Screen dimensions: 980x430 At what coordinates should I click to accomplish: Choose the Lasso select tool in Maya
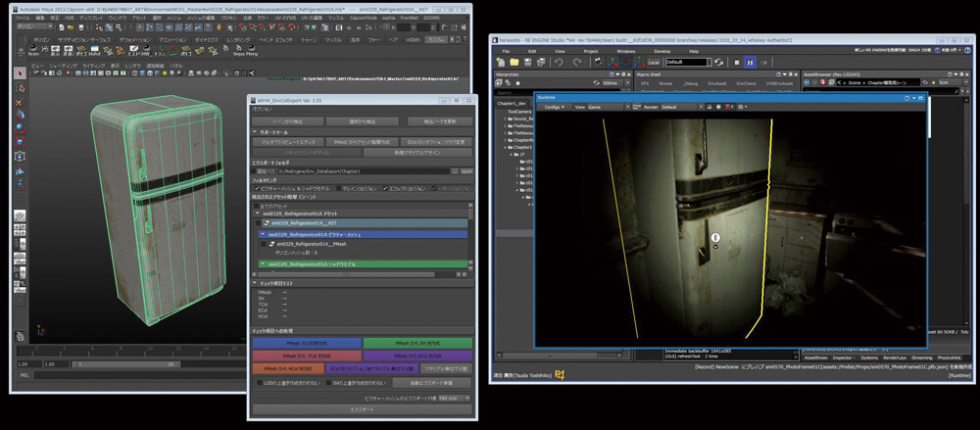tap(20, 87)
